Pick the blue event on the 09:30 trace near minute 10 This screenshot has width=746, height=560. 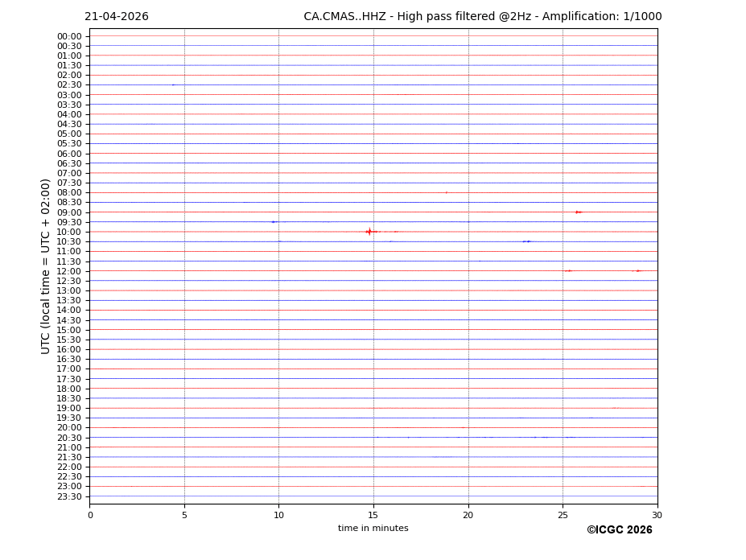(274, 222)
